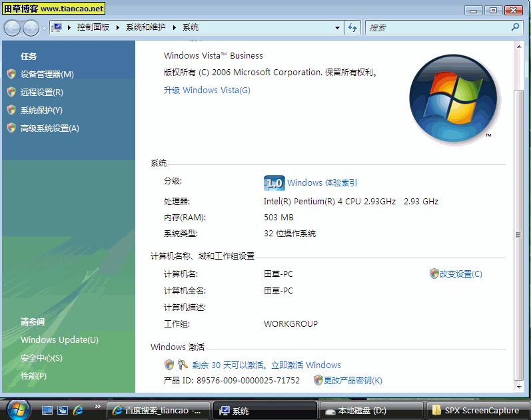Expand arrow before 控制面板 in breadcrumb
Image resolution: width=531 pixels, height=420 pixels.
pos(69,27)
